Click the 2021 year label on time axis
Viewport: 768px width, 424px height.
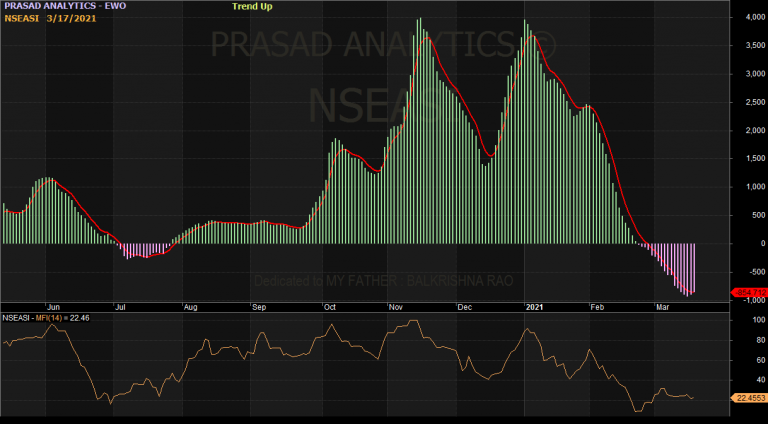(534, 307)
